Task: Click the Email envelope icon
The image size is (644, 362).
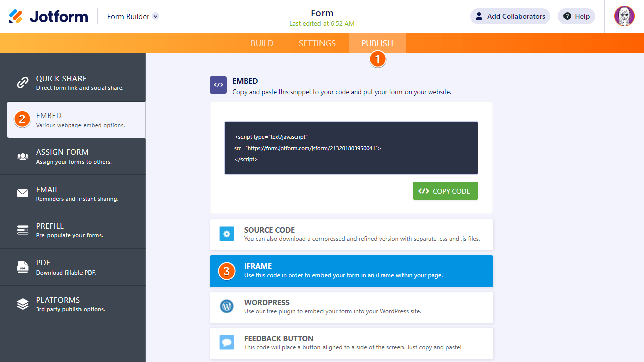Action: [23, 194]
